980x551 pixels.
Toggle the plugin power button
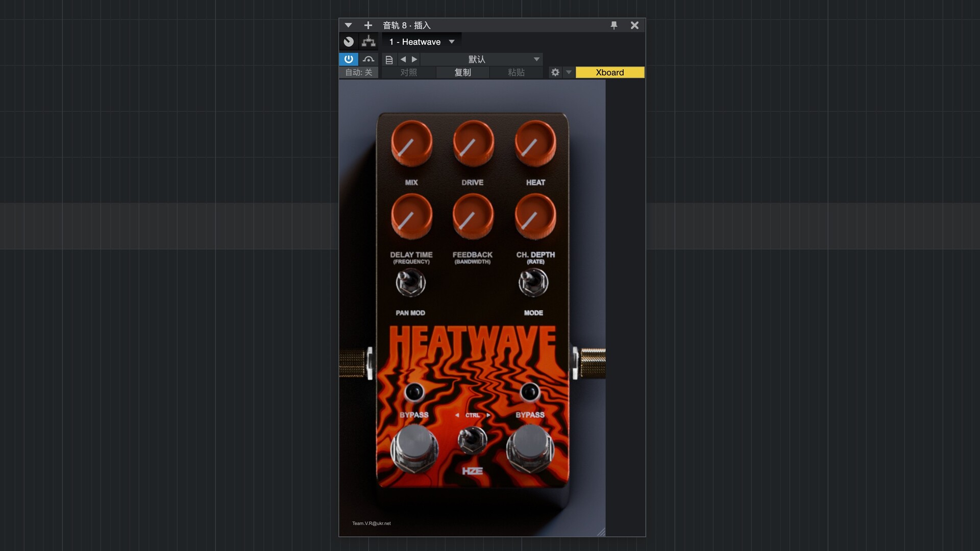pos(349,59)
